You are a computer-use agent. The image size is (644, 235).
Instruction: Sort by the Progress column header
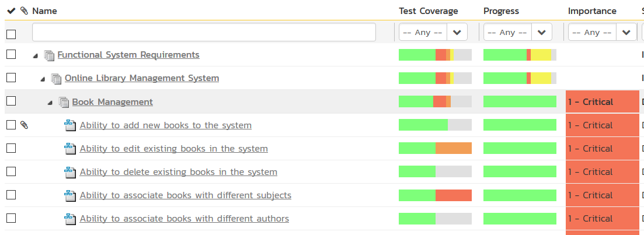(501, 11)
